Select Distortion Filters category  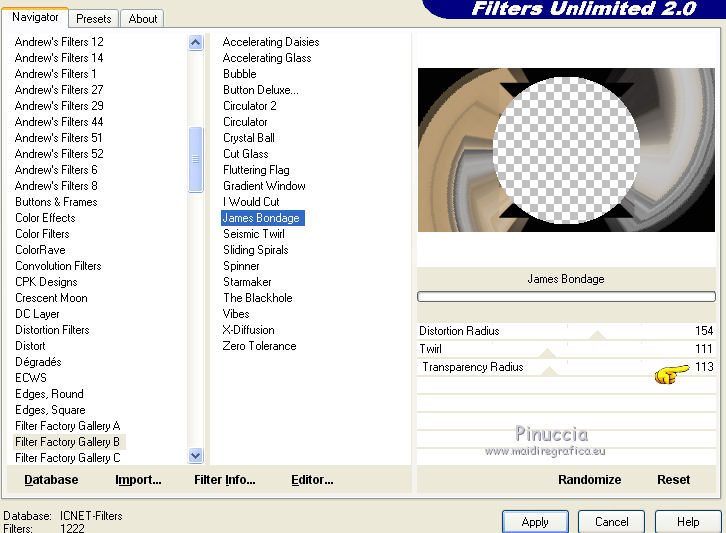[x=52, y=330]
